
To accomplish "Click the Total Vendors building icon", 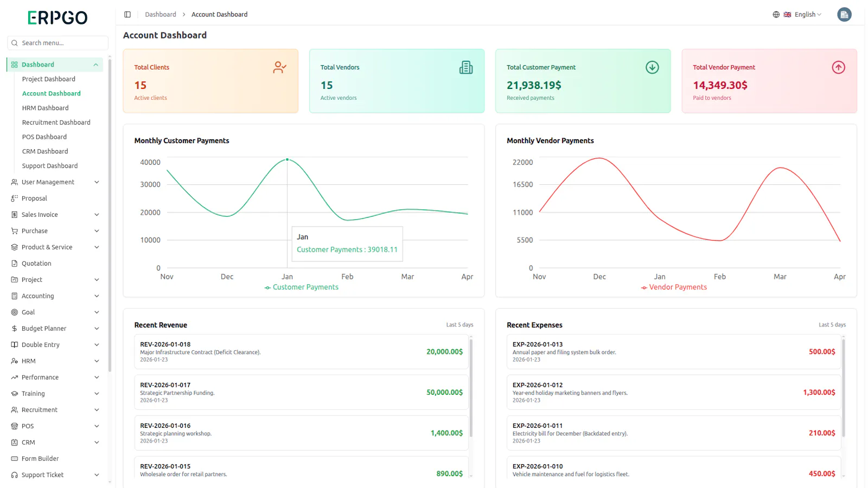I will coord(466,67).
